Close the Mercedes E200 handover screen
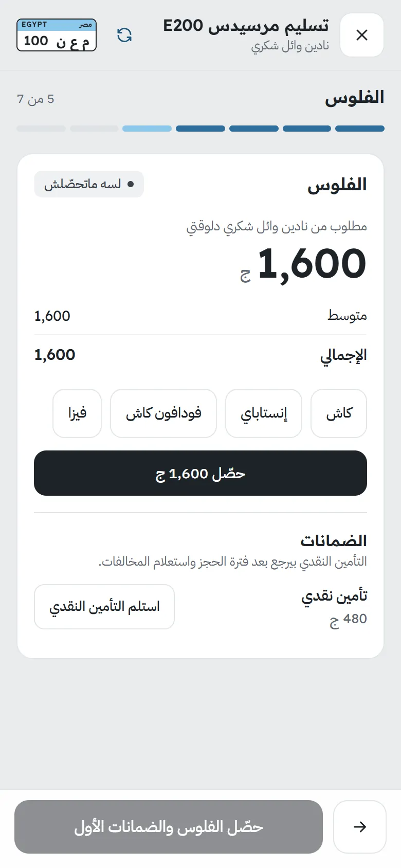 tap(362, 35)
